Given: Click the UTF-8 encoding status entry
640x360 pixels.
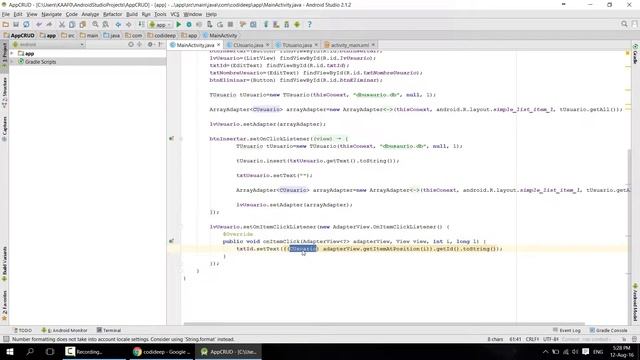Looking at the screenshot, I should 551,339.
